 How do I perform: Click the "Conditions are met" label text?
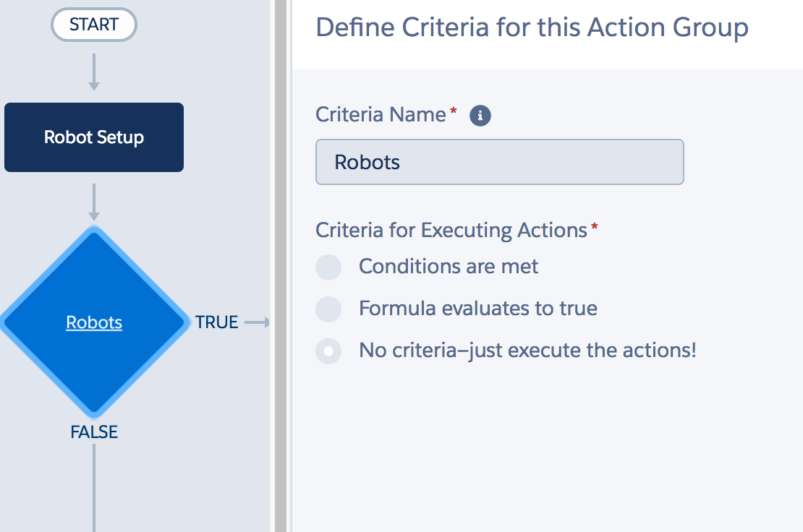point(449,267)
